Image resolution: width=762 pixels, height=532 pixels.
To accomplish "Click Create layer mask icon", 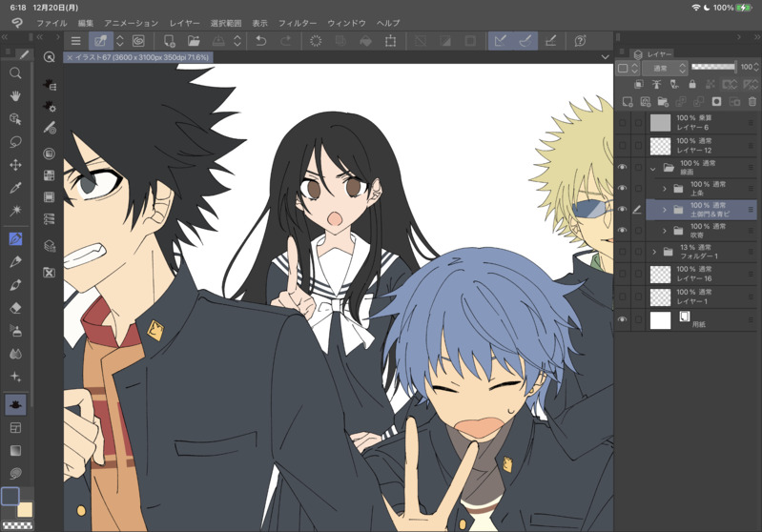I will (x=716, y=102).
